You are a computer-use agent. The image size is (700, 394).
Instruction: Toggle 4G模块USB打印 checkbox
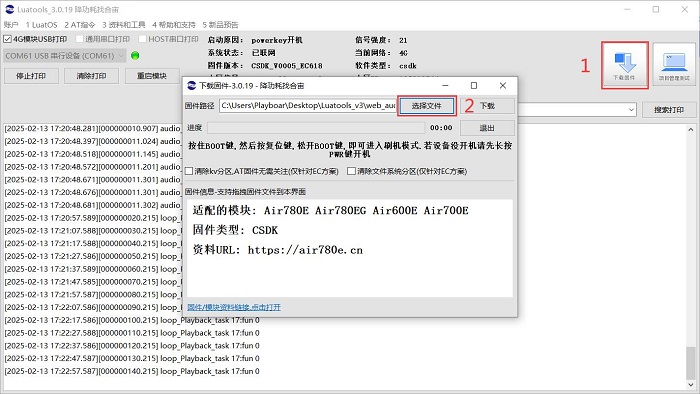click(7, 39)
